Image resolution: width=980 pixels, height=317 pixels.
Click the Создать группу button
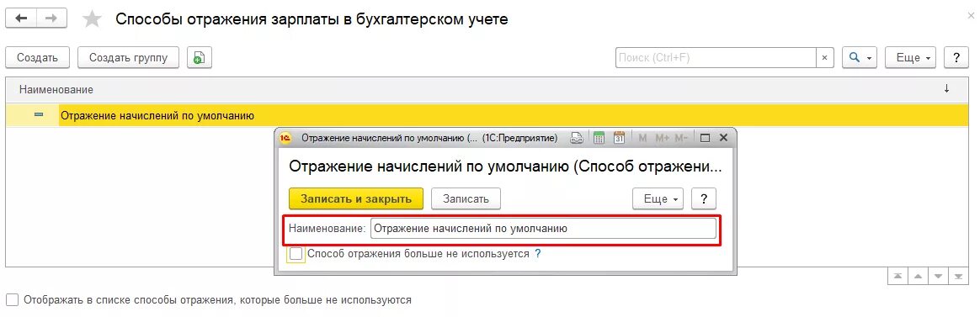(128, 57)
